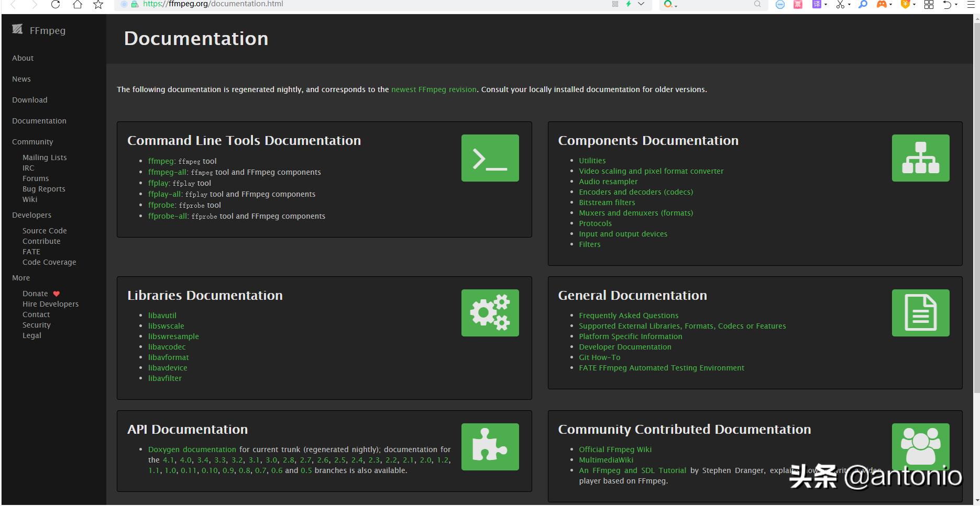Open the ffprobe-all documentation link
This screenshot has width=980, height=506.
167,216
